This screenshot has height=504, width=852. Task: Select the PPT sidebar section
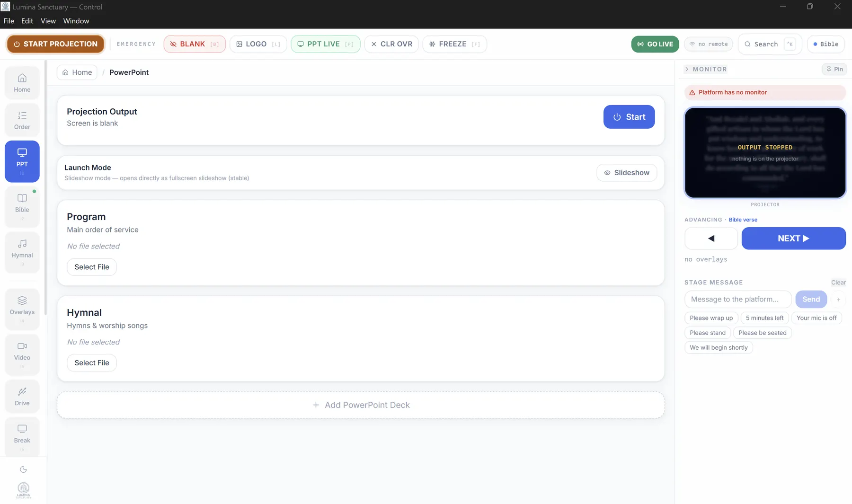click(x=22, y=161)
